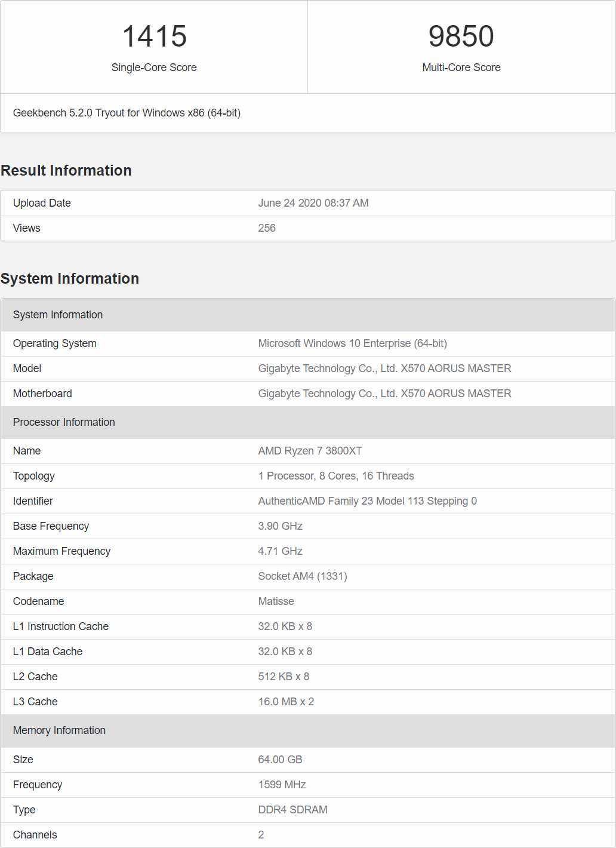Click the Single-Core Score label
This screenshot has width=616, height=848.
click(154, 67)
